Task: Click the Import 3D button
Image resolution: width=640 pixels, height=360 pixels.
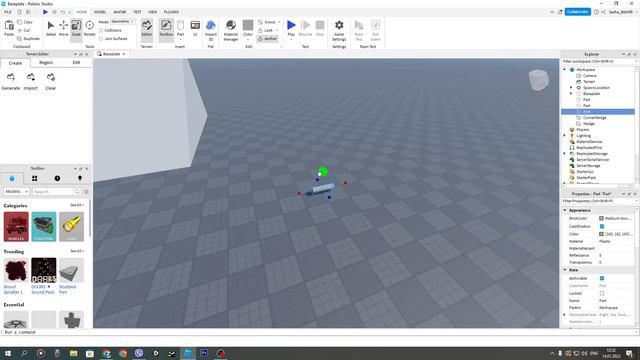Action: (x=211, y=30)
